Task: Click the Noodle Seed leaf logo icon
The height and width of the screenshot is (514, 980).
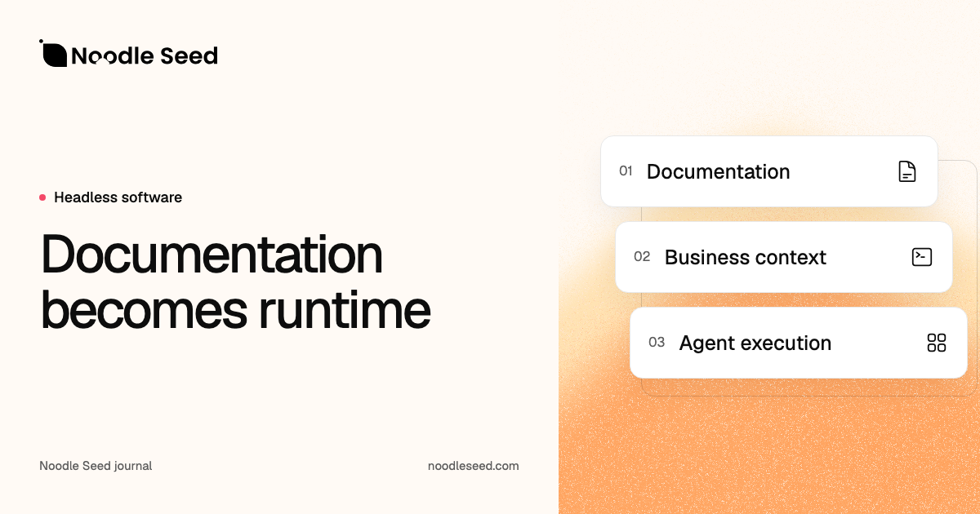Action: tap(53, 53)
